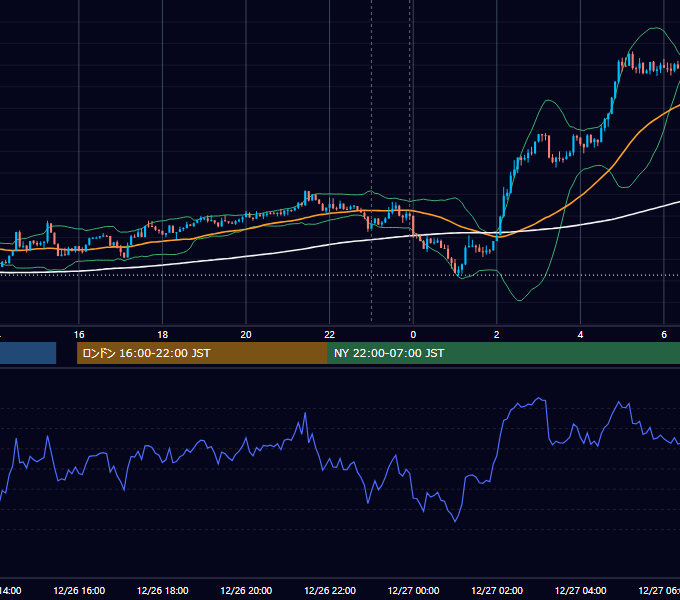Click the ロンドン 16:00-22:00 JST session bar
The width and height of the screenshot is (680, 600).
[x=202, y=353]
